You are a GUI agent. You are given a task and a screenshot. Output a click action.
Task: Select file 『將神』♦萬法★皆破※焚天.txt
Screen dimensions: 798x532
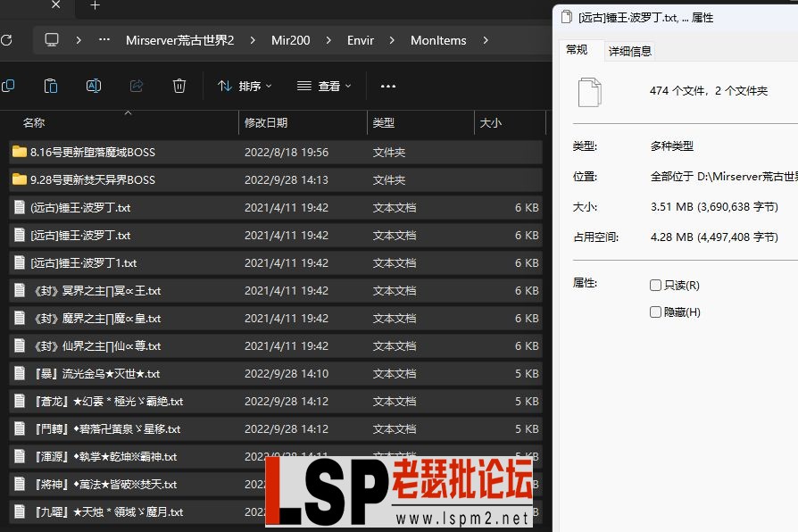(275, 484)
